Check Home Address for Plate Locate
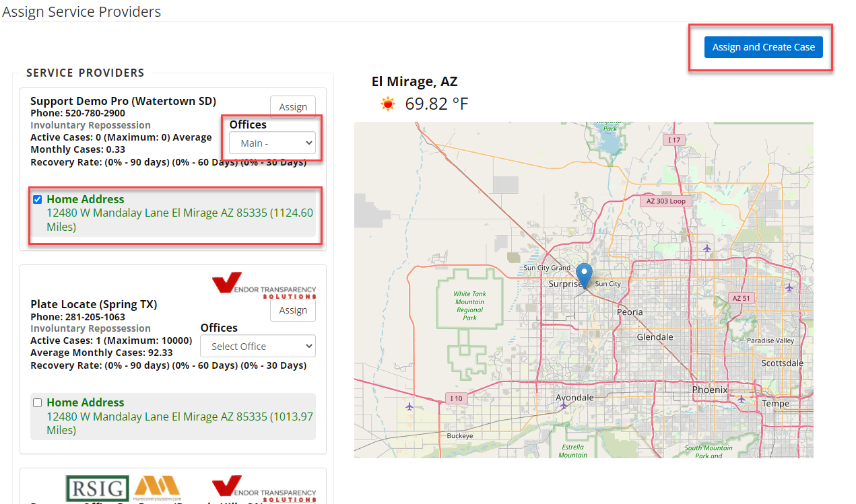The height and width of the screenshot is (504, 856). click(x=38, y=402)
